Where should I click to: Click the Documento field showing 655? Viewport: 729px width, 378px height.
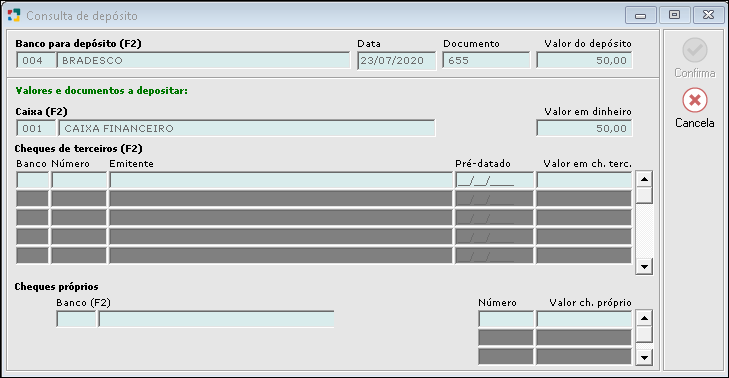pos(486,60)
